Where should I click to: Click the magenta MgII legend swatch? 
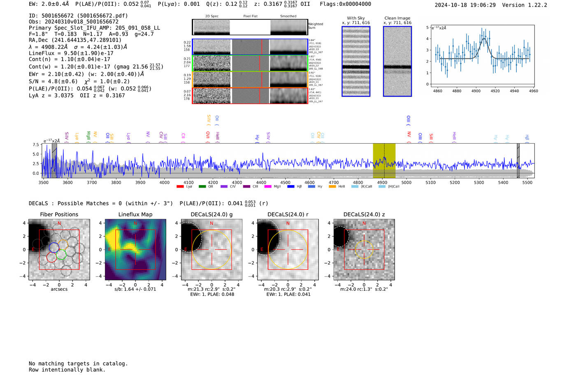[x=268, y=187]
